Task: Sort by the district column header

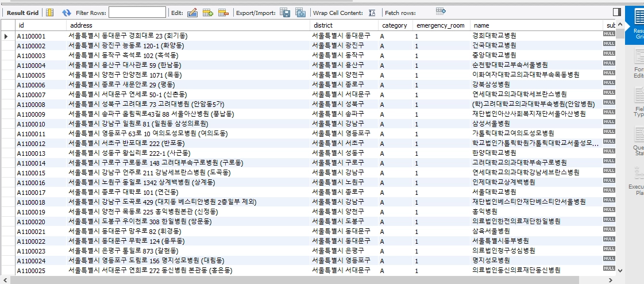Action: [344, 25]
